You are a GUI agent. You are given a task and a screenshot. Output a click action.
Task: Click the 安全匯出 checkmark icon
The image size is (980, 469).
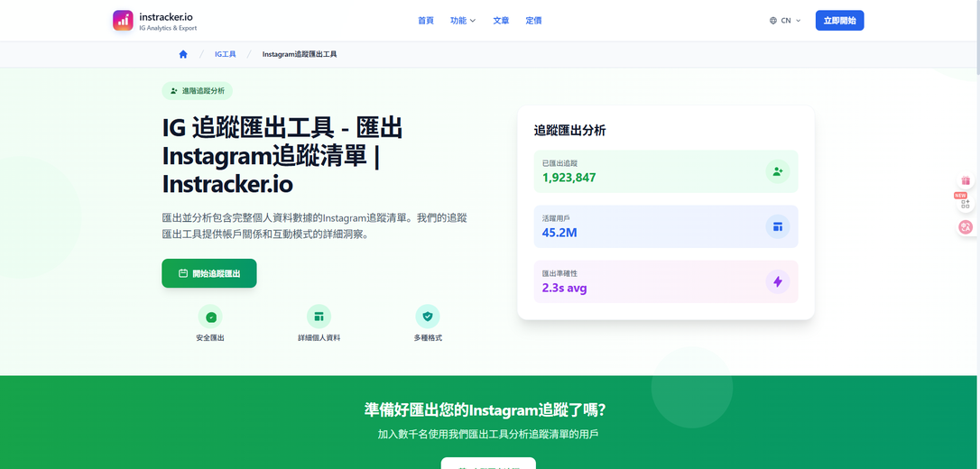point(210,317)
